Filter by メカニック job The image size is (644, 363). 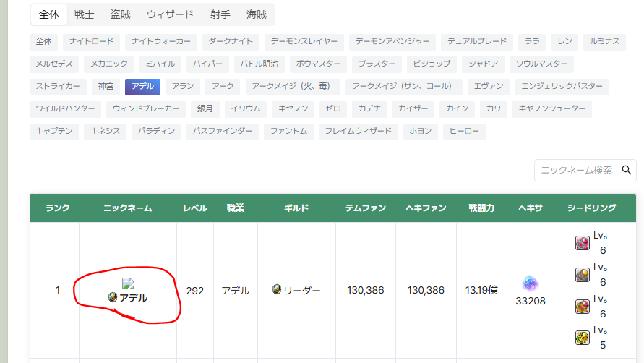[109, 64]
